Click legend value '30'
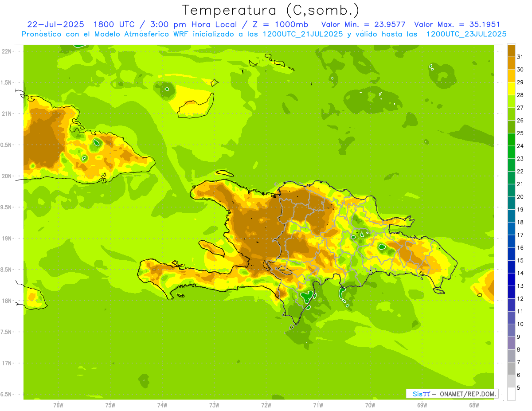Image resolution: width=532 pixels, height=411 pixels. click(x=520, y=70)
